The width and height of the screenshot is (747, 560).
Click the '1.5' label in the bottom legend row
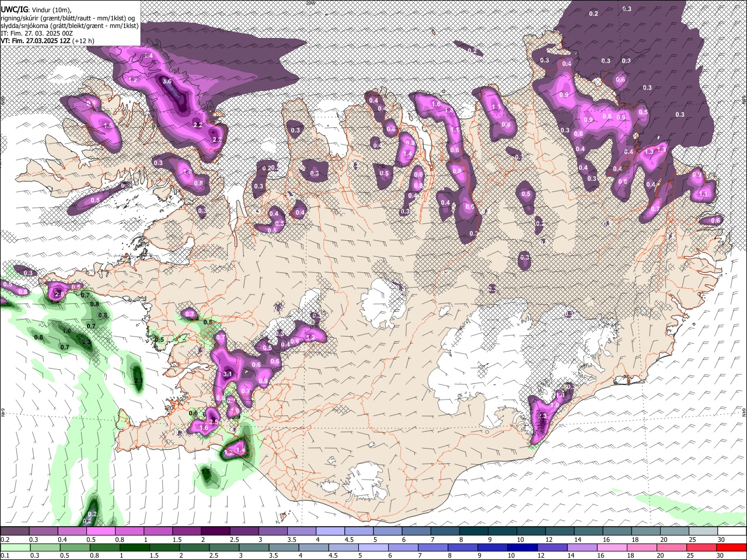point(155,556)
